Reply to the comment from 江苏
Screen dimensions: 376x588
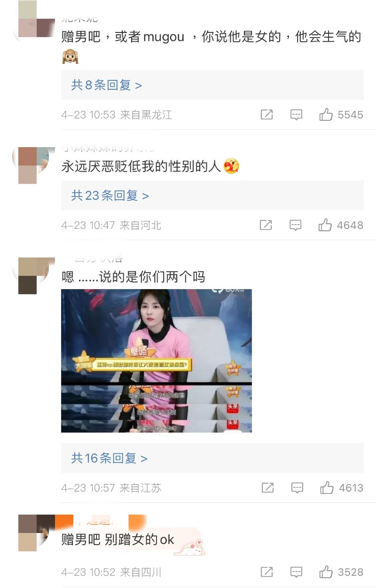point(297,488)
